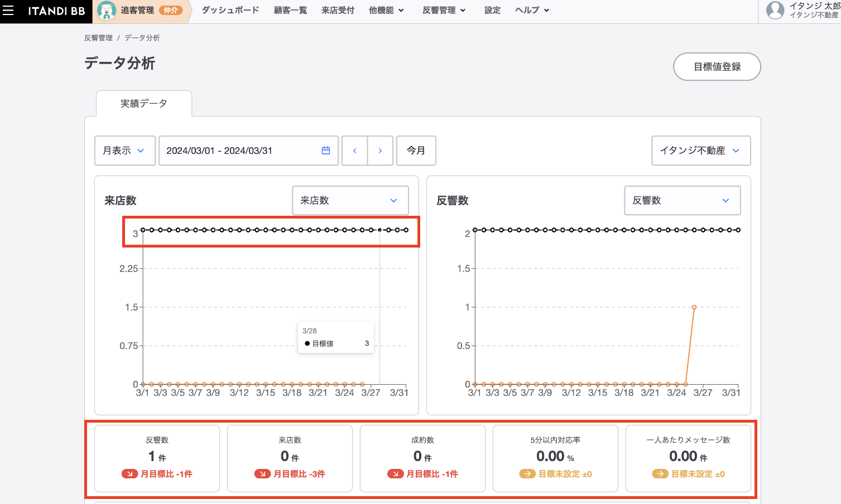Open the イタンジ不動産 store dropdown
This screenshot has height=504, width=841.
pyautogui.click(x=701, y=151)
